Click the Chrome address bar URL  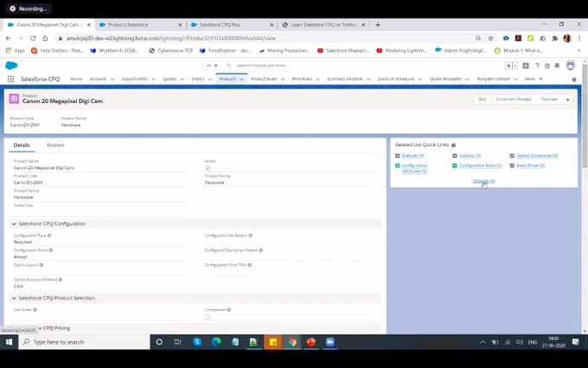[171, 38]
